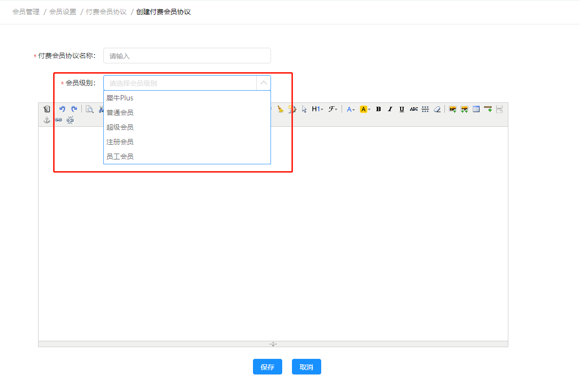The width and height of the screenshot is (580, 392).
Task: Apply strikethrough ABC formatting
Action: (413, 109)
